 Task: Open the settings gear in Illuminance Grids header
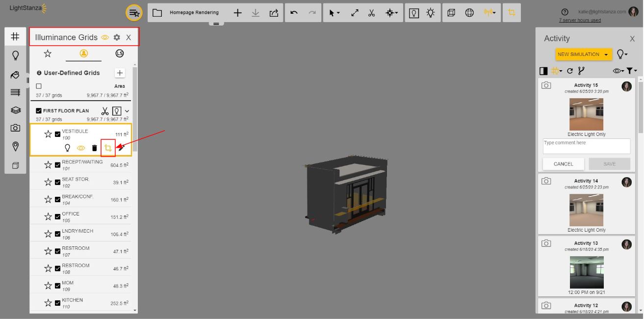[x=116, y=37]
